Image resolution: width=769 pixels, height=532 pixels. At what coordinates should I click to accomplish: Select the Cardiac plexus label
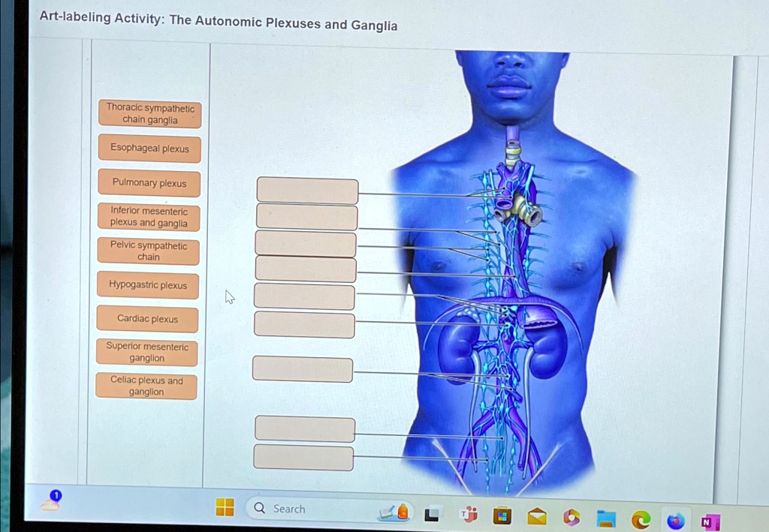tap(146, 318)
